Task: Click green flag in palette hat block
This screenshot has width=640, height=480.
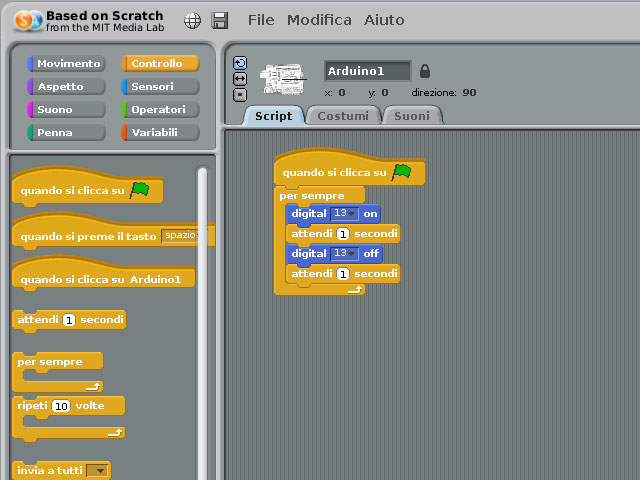Action: click(x=139, y=189)
